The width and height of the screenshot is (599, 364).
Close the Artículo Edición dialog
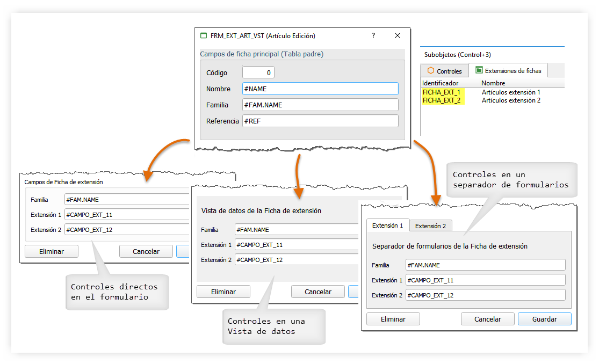pos(398,36)
